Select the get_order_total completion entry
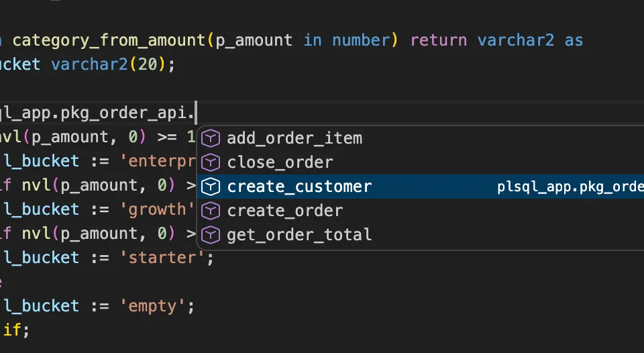 coord(421,235)
